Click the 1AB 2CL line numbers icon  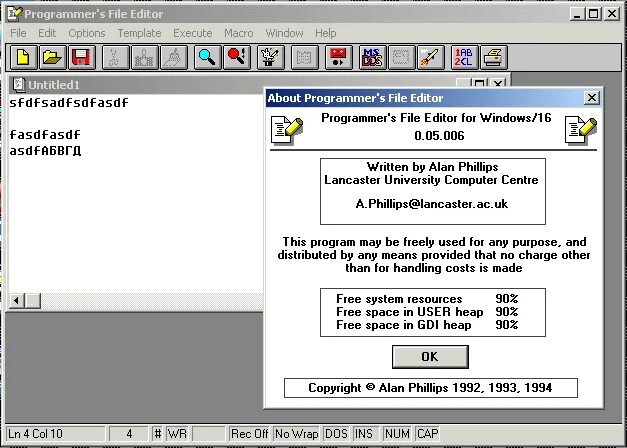click(x=464, y=57)
